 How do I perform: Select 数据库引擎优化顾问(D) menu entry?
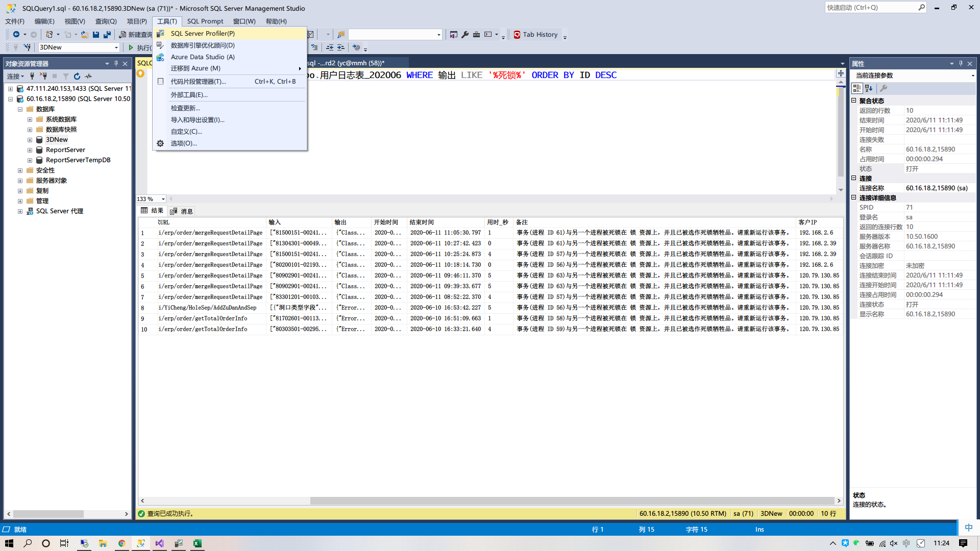click(x=230, y=45)
